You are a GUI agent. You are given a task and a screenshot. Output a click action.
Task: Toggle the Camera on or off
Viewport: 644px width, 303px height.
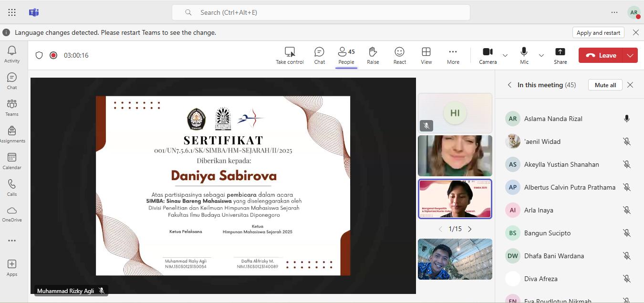point(488,55)
